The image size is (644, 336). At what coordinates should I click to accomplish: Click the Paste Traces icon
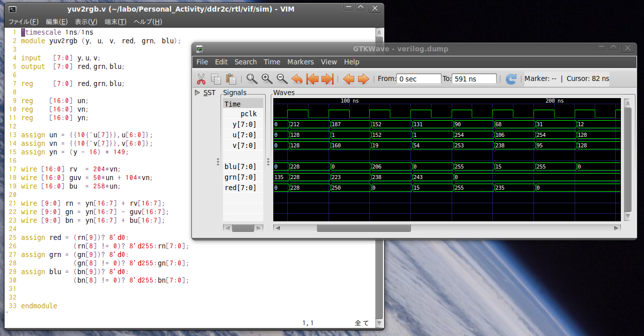231,78
